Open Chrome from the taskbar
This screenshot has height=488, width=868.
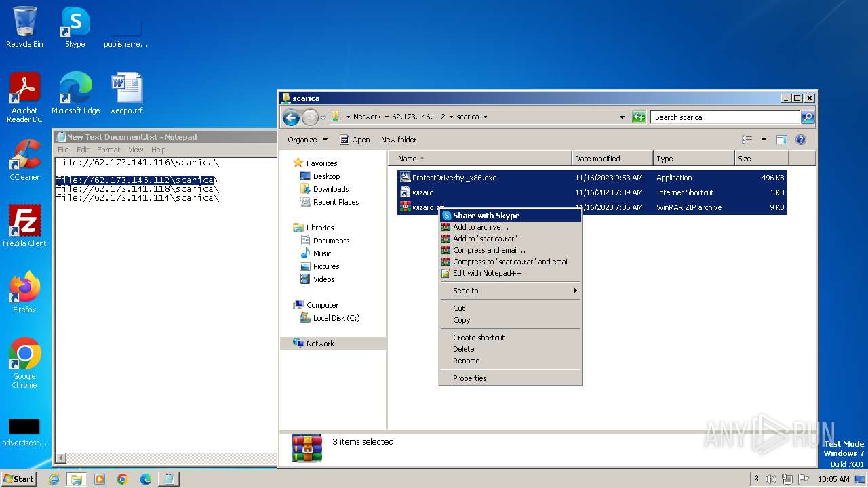click(123, 479)
